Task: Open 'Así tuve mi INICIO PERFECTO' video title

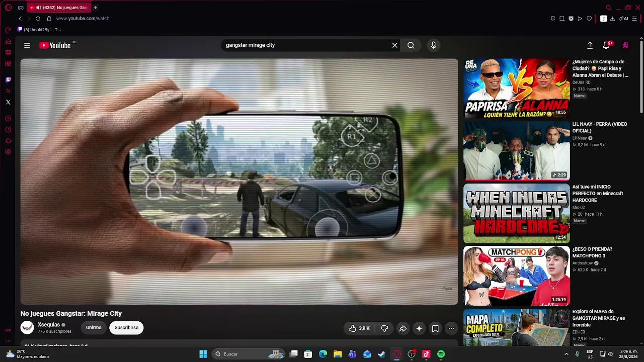Action: 598,194
